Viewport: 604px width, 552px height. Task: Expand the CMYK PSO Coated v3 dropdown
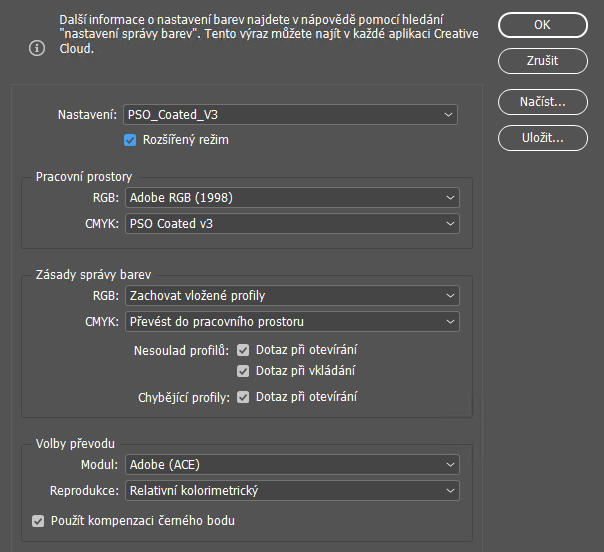tap(291, 224)
